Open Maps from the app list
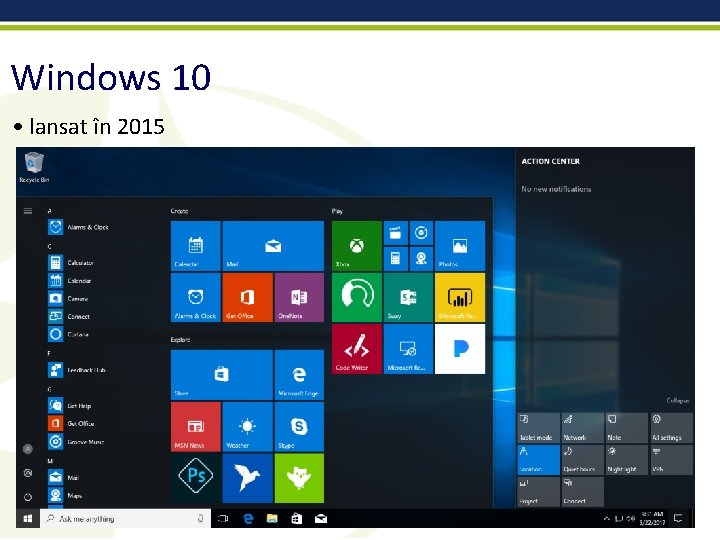 [65, 495]
